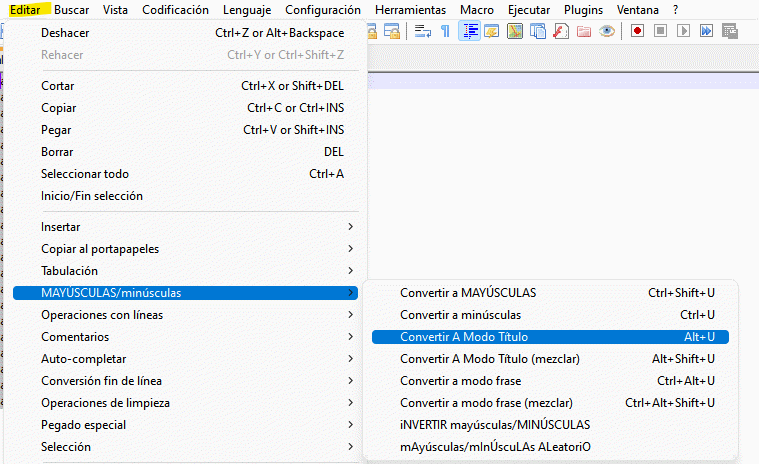Expand MAYÚSCULAS/minúsculas submenu
Viewport: 759px width, 464px height.
185,293
